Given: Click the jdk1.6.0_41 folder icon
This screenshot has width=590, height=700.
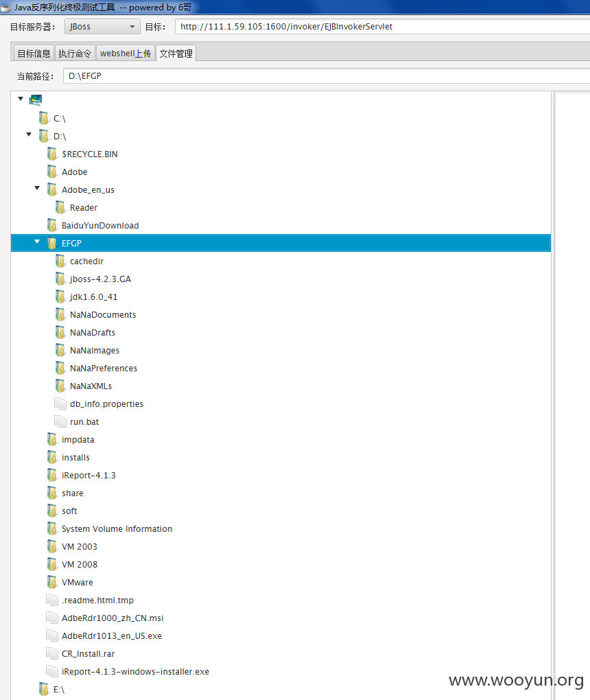Looking at the screenshot, I should point(60,297).
